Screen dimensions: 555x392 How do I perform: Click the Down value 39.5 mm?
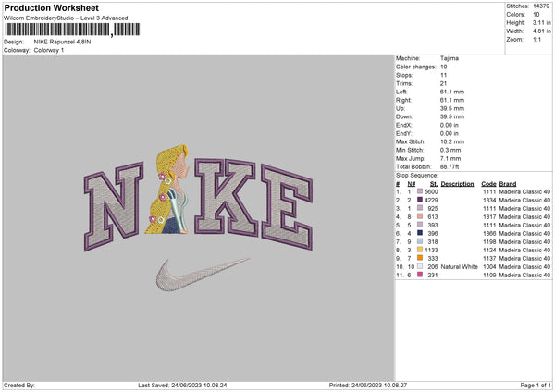point(452,116)
